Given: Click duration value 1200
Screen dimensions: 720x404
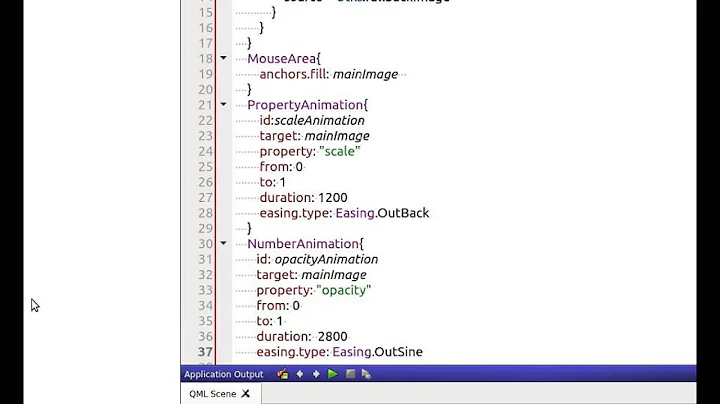Looking at the screenshot, I should click(x=332, y=198).
